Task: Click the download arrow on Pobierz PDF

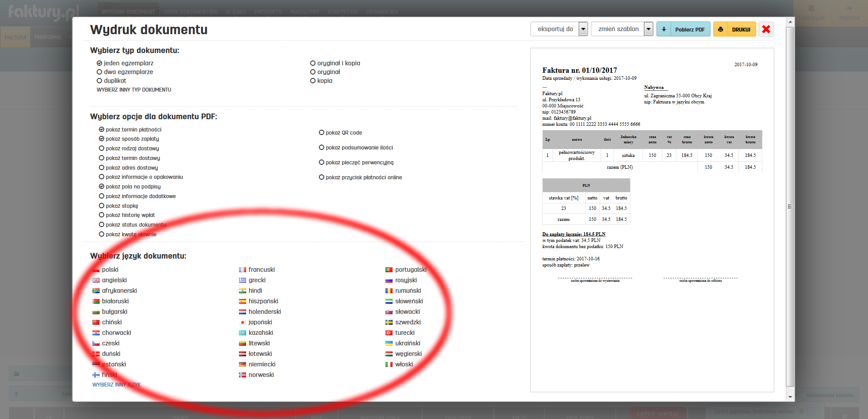Action: pos(664,29)
